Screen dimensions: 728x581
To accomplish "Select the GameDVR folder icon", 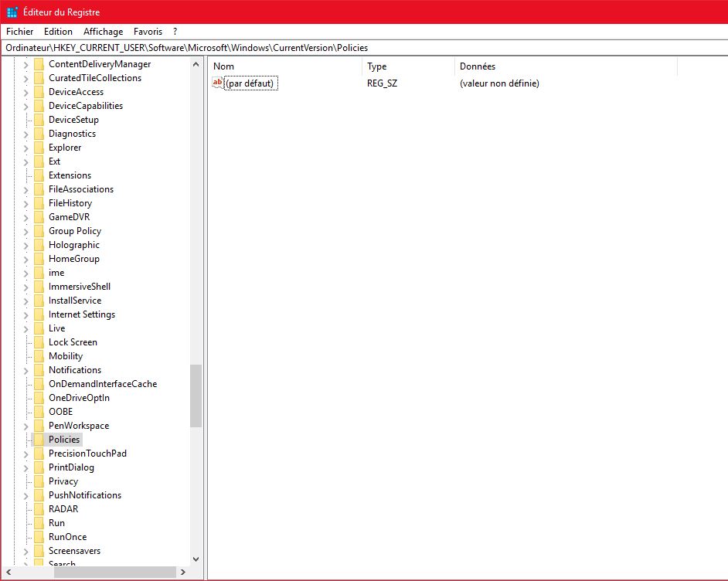I will [x=39, y=217].
